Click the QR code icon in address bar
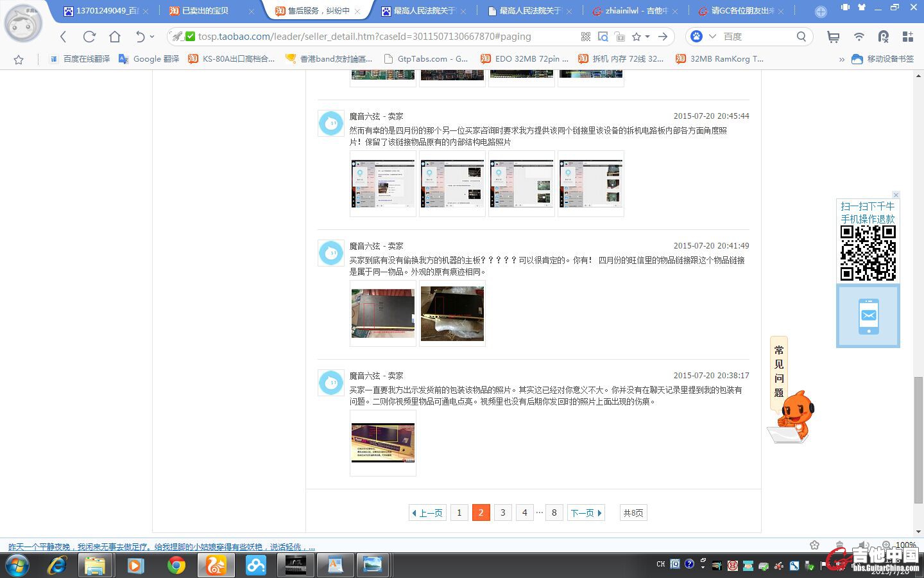Viewport: 924px width, 578px height. pyautogui.click(x=585, y=37)
